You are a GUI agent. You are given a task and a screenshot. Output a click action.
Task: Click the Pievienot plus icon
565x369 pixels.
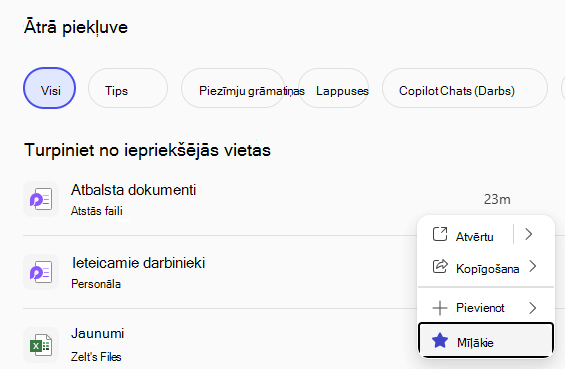click(x=440, y=308)
